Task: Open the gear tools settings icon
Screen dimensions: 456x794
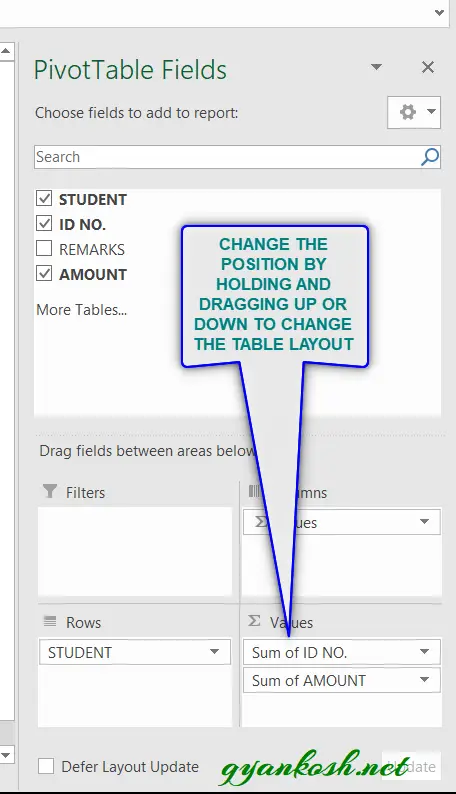Action: [413, 112]
